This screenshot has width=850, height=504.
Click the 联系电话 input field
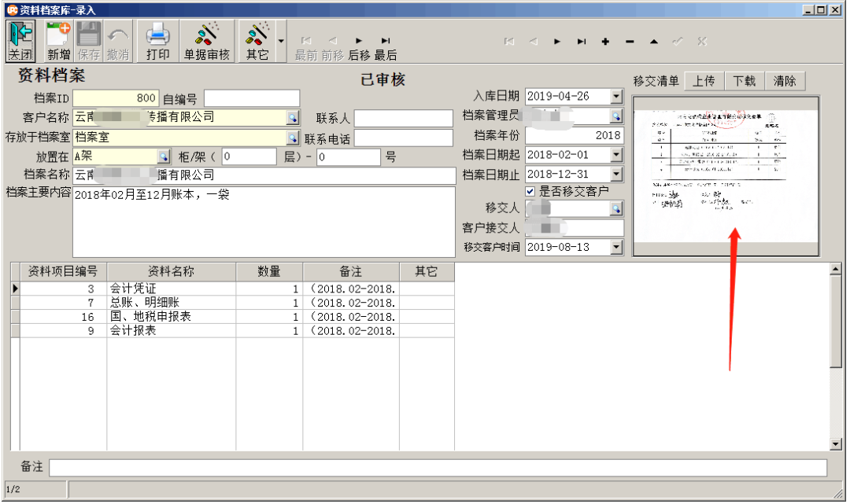click(x=403, y=138)
